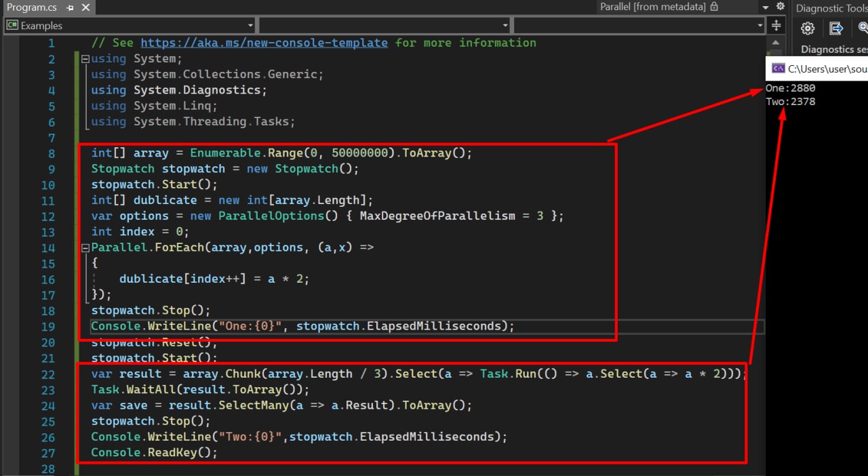Switch to the Program.cs tab
The width and height of the screenshot is (868, 476).
point(32,7)
